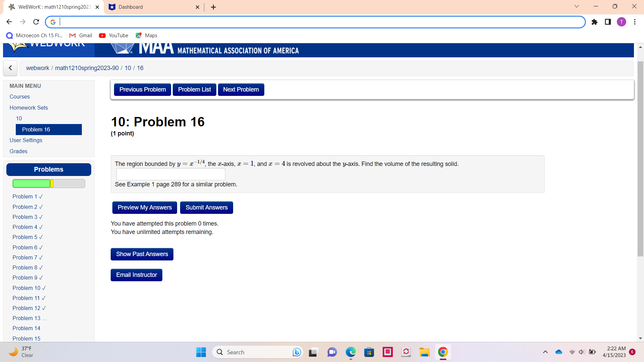Open the tab search chevron
The image size is (644, 362).
[577, 6]
